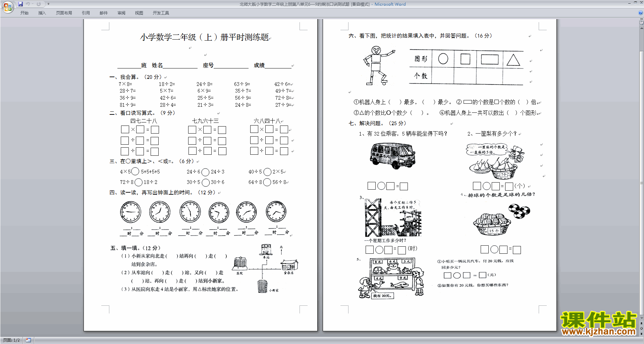This screenshot has height=344, width=644.
Task: Switch to the 视图 tab
Action: tap(139, 13)
